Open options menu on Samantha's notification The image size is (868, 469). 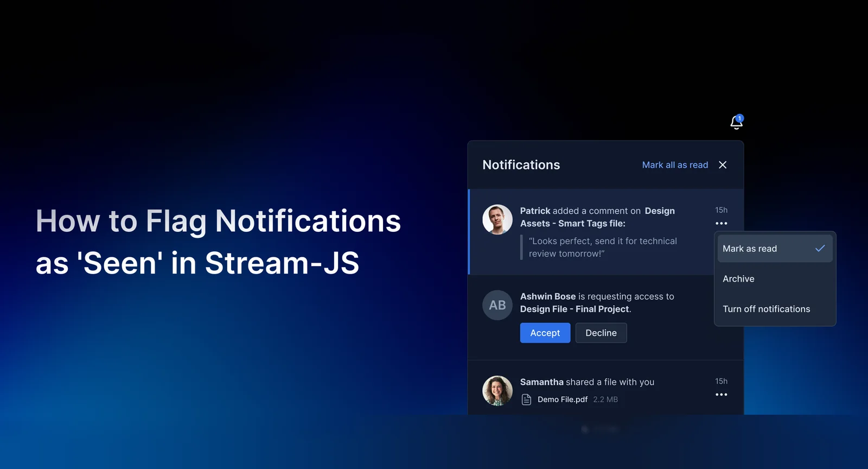[721, 395]
